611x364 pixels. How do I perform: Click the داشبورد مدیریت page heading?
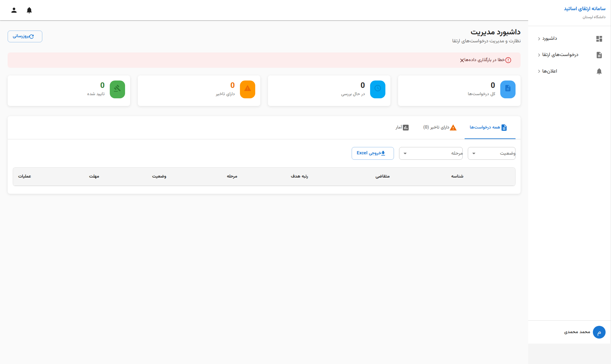pos(495,32)
